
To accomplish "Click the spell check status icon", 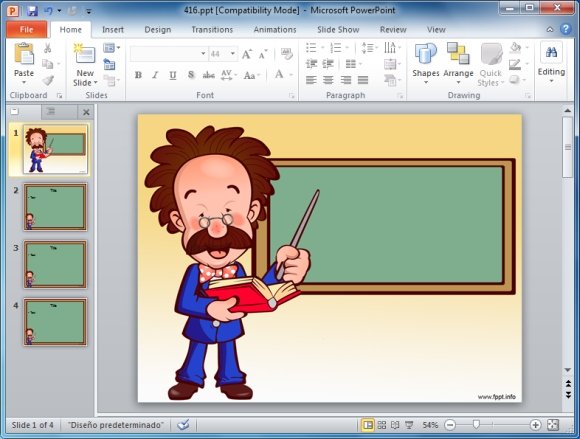I will click(x=183, y=425).
